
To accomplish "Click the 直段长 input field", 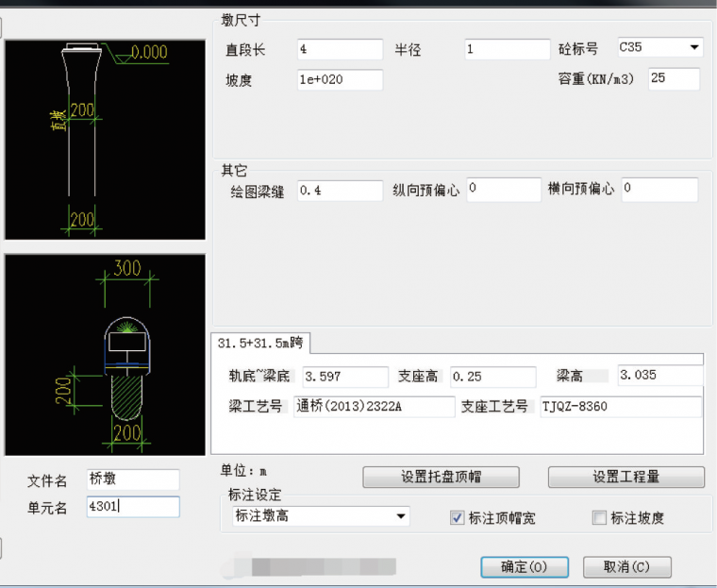I will tap(340, 49).
